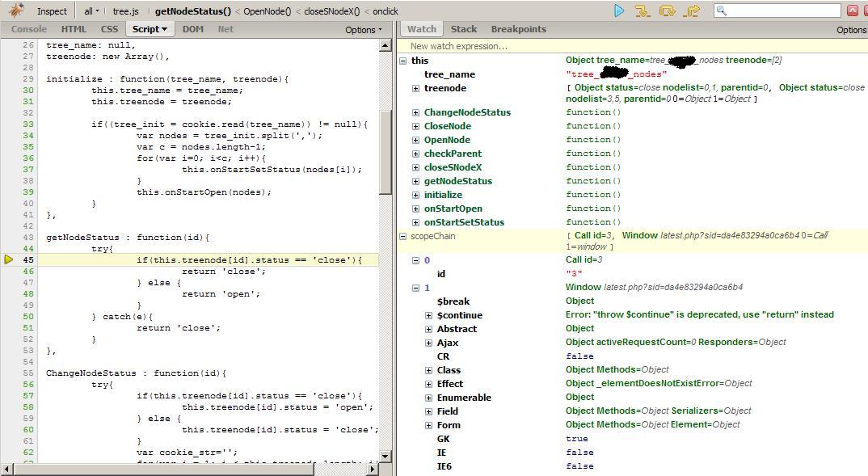This screenshot has height=476, width=868.
Task: Click the Step Out debugger icon
Action: 692,11
